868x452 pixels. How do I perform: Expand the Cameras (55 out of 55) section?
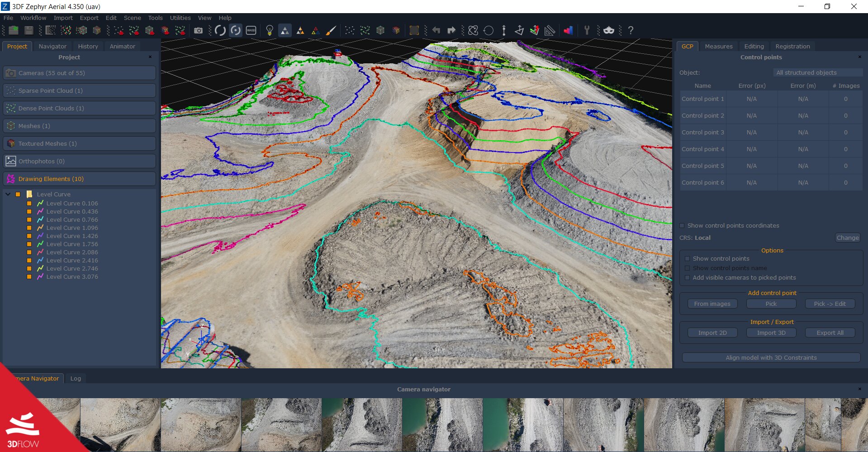pos(79,72)
